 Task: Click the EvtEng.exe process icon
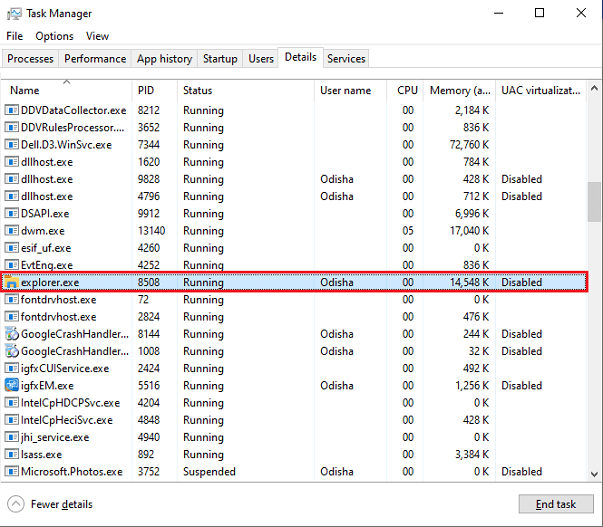click(11, 265)
